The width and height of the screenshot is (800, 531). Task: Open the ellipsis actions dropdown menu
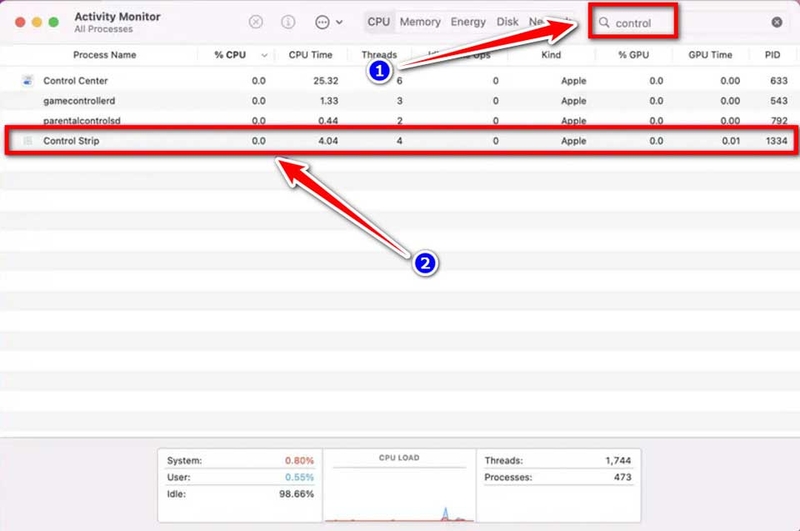coord(328,22)
